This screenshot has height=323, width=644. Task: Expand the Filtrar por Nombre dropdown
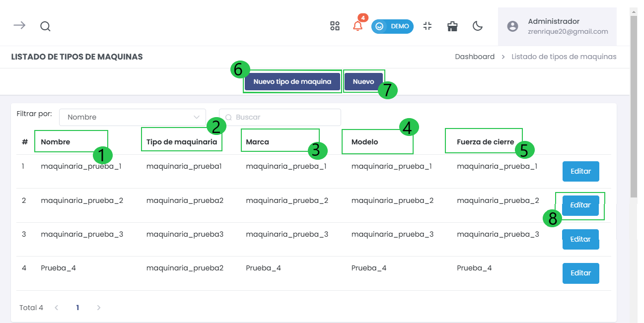pyautogui.click(x=132, y=117)
